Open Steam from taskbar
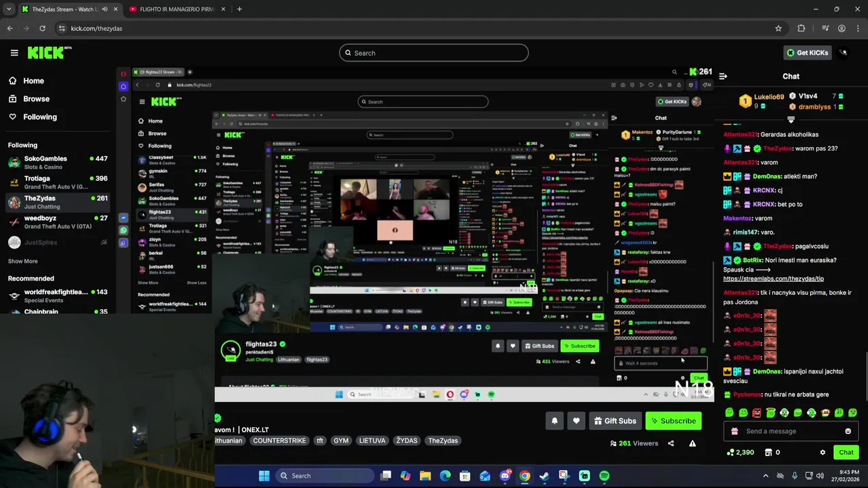868x488 pixels. tap(545, 476)
